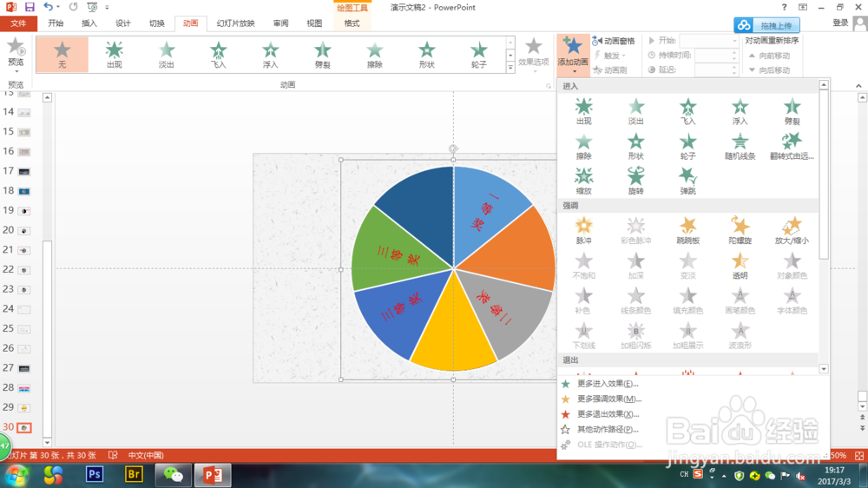Apply 脉冲 emphasis effect

[583, 230]
